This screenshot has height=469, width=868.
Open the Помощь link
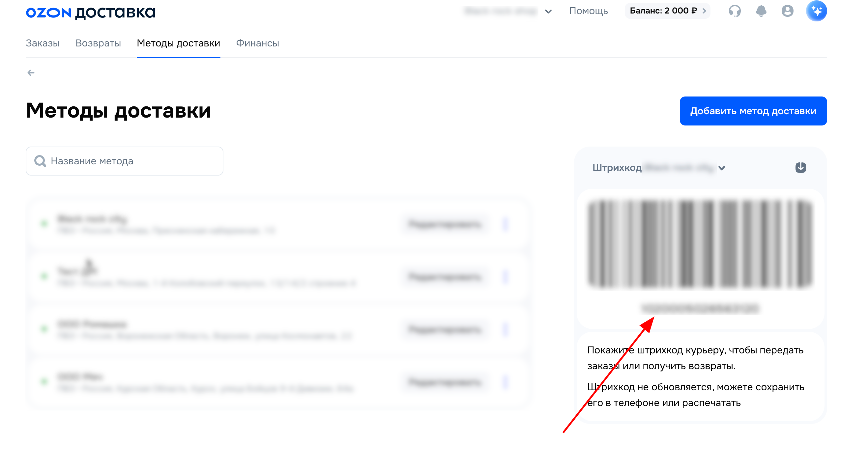coord(588,11)
